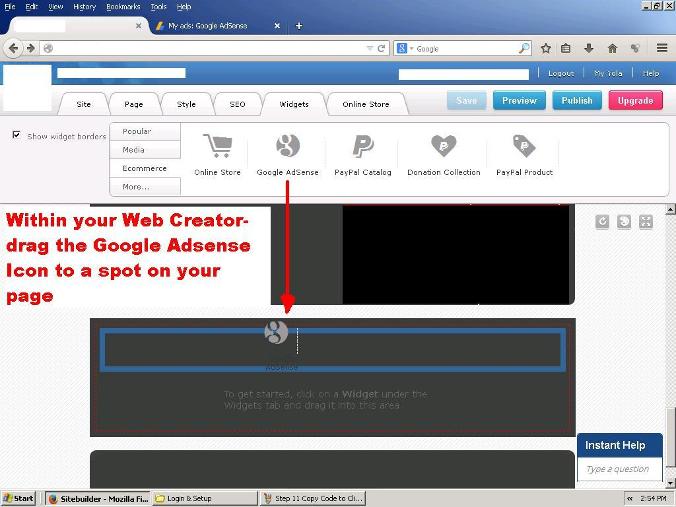Open the Widgets tab
The image size is (676, 507).
294,104
